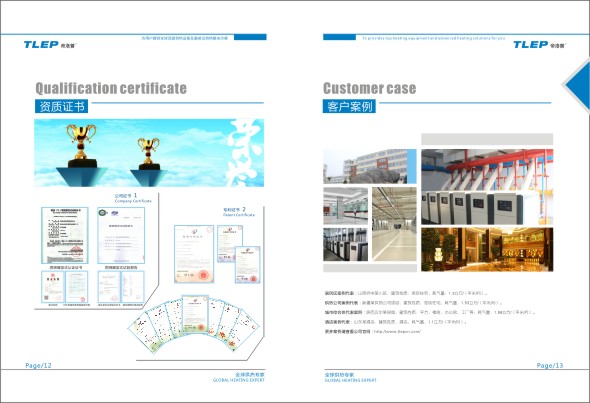Viewport: 590px width, 403px height.
Task: Click the website URL below case list
Action: pos(396,332)
